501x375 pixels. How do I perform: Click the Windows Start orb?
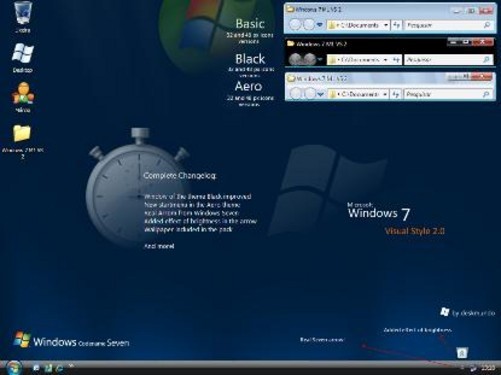[13, 368]
